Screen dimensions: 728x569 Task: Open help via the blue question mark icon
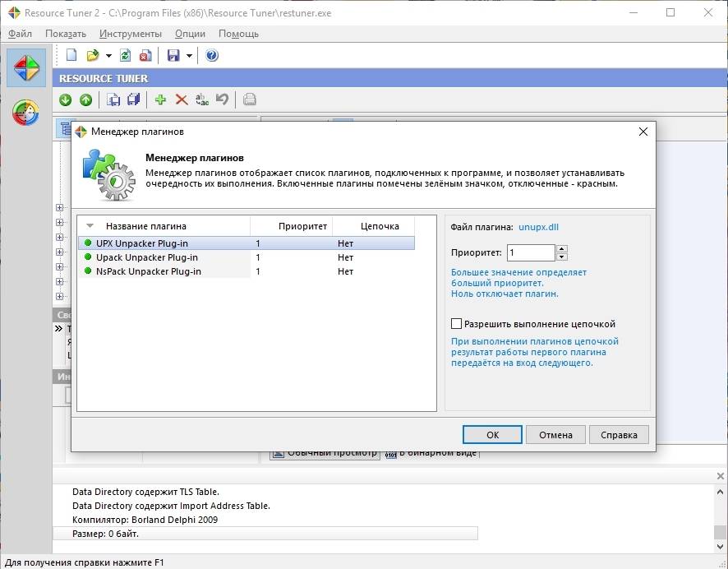[212, 55]
